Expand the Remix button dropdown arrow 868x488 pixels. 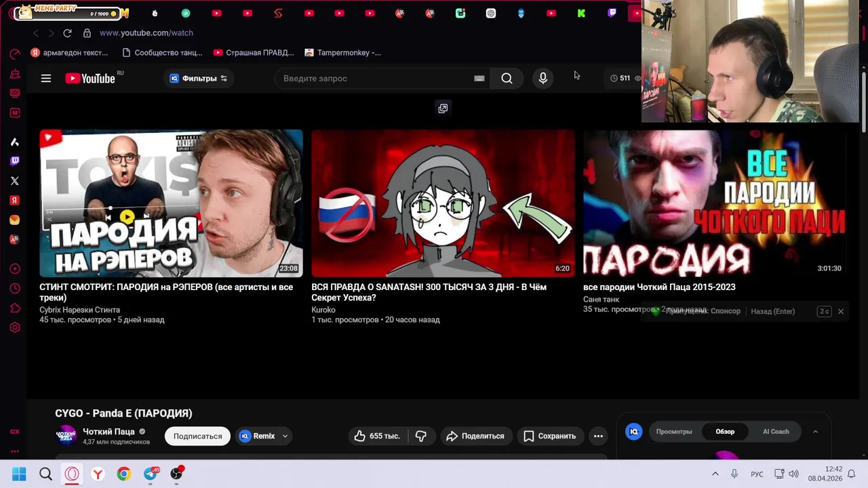pos(285,436)
